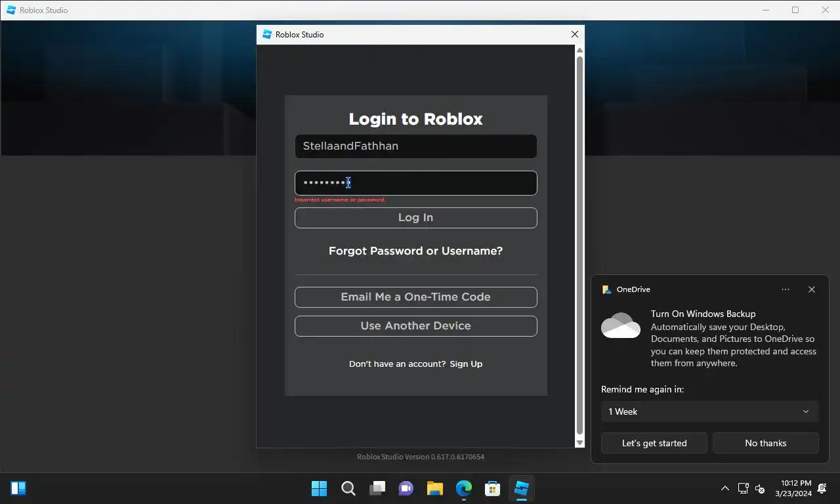Screen dimensions: 840x504
Task: Click the Login to Roblox heading
Action: [415, 119]
